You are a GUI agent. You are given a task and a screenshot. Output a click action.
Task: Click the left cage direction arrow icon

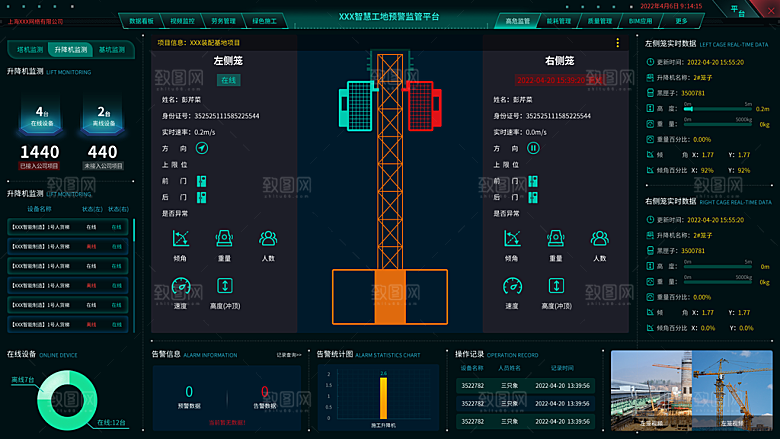(201, 148)
